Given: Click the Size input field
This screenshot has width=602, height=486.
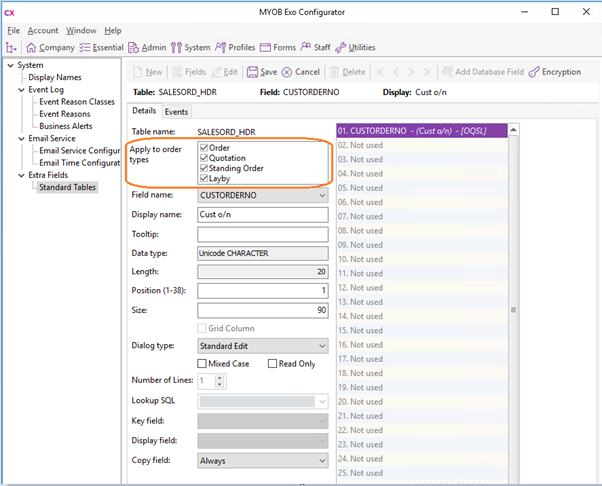Looking at the screenshot, I should [263, 310].
